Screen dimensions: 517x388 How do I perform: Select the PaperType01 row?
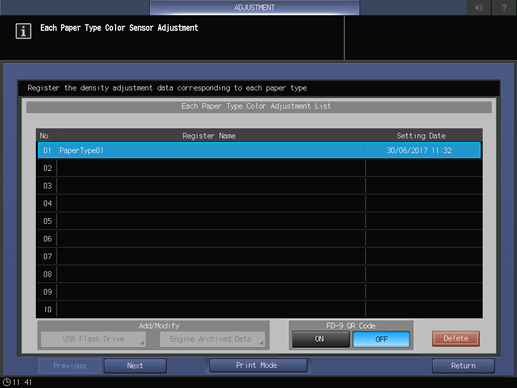pyautogui.click(x=259, y=150)
